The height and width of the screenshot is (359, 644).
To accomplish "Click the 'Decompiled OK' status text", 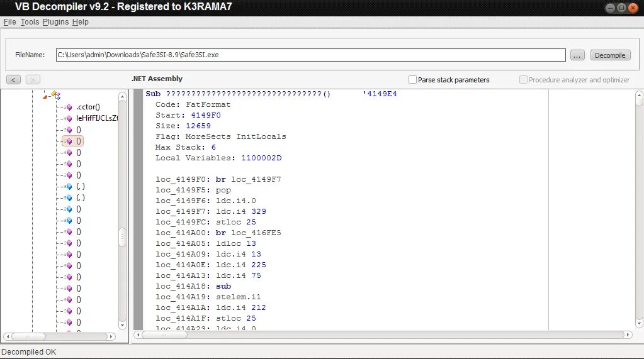I will pyautogui.click(x=29, y=352).
